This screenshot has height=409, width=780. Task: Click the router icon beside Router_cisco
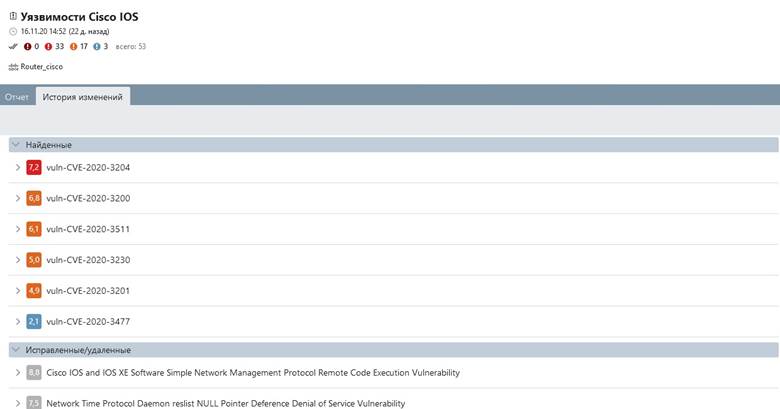tap(13, 67)
